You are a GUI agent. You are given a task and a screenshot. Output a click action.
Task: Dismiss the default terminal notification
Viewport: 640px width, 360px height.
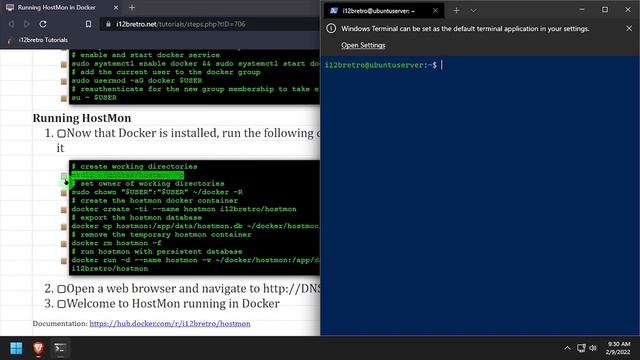tap(629, 29)
